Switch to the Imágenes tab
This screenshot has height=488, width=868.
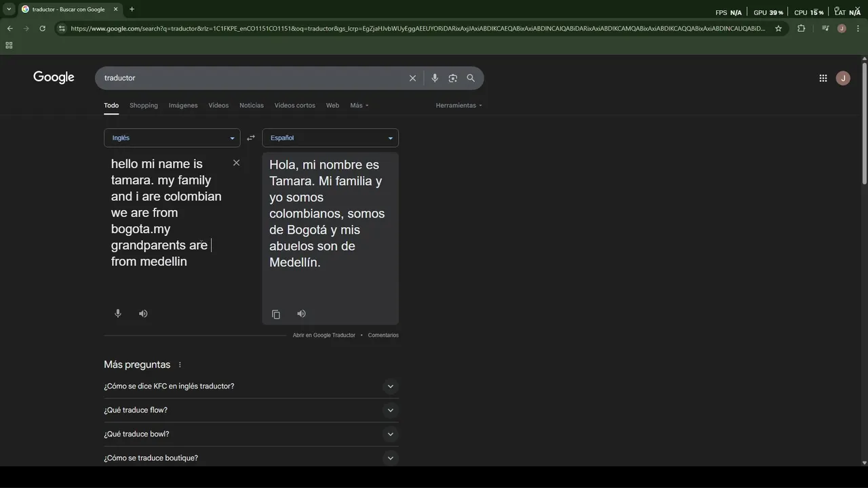(x=183, y=105)
